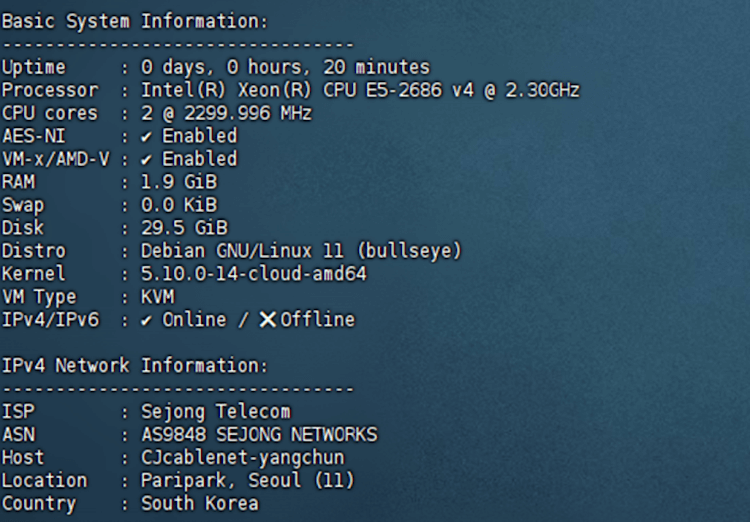Click the CJcablenet-yangchun host name
Screen dimensions: 750x522
(243, 458)
